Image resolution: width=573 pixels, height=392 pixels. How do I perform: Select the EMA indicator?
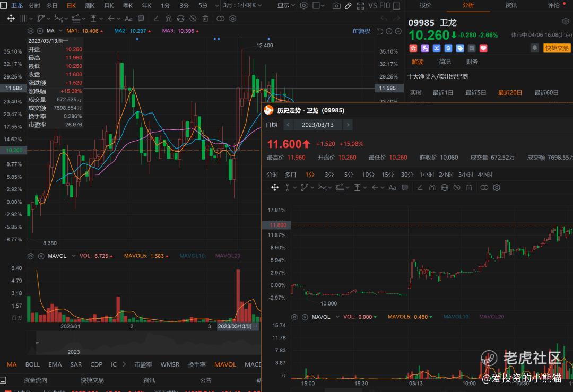(x=55, y=364)
